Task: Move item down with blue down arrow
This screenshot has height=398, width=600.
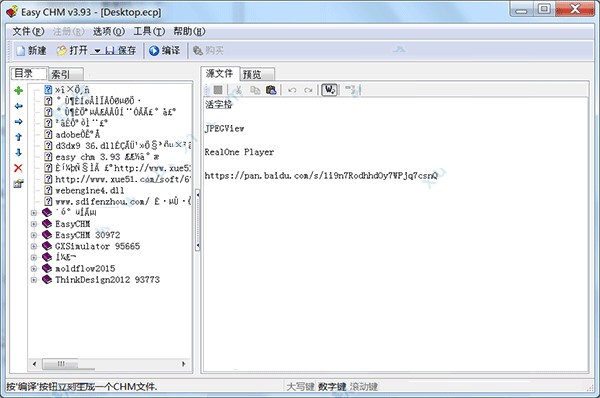Action: pyautogui.click(x=18, y=152)
